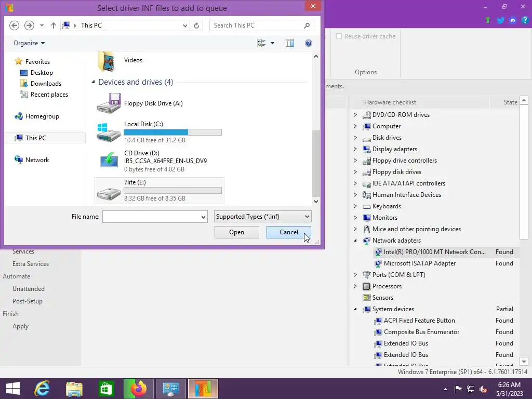The width and height of the screenshot is (532, 399).
Task: Open Recent places in the navigation pane
Action: tap(44, 95)
